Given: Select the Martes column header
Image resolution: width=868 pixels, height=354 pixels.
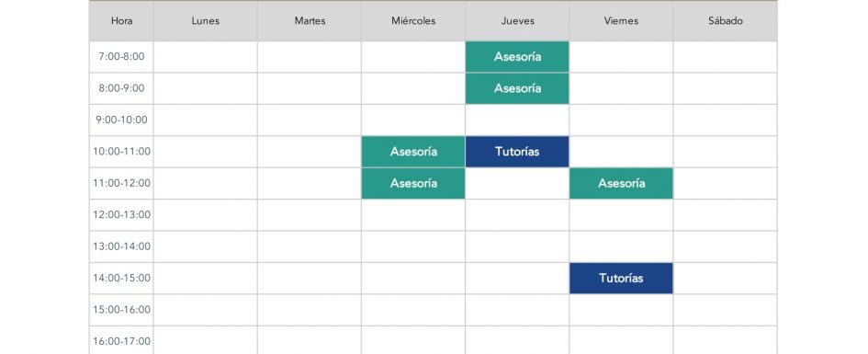Looking at the screenshot, I should pyautogui.click(x=310, y=21).
